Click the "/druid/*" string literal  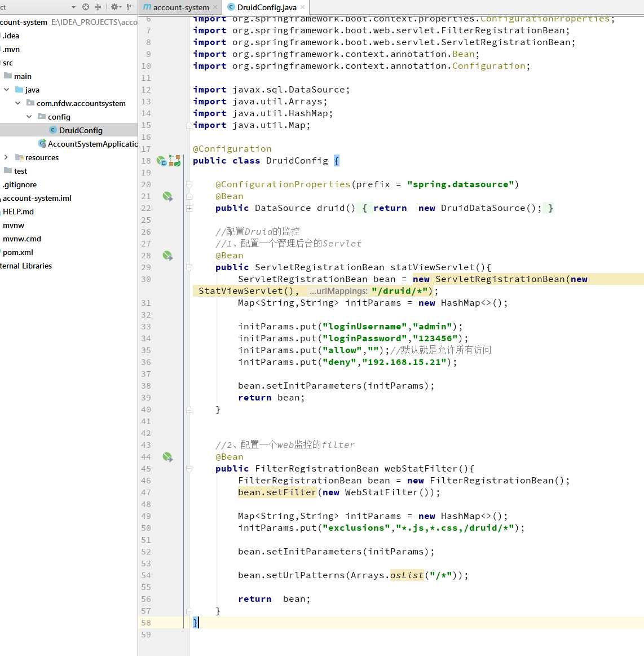point(402,291)
